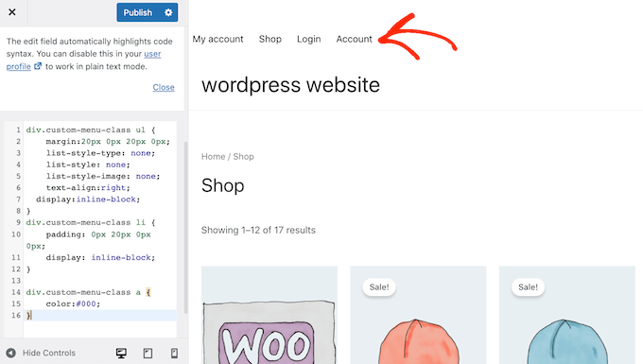This screenshot has width=643, height=364.
Task: Click the sidebar vertical scrollbar
Action: 185,228
